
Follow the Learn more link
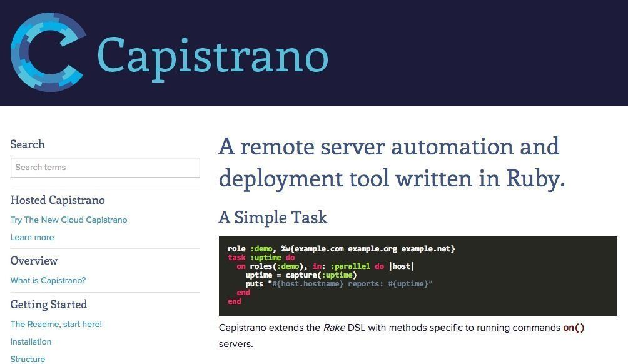[x=32, y=238]
